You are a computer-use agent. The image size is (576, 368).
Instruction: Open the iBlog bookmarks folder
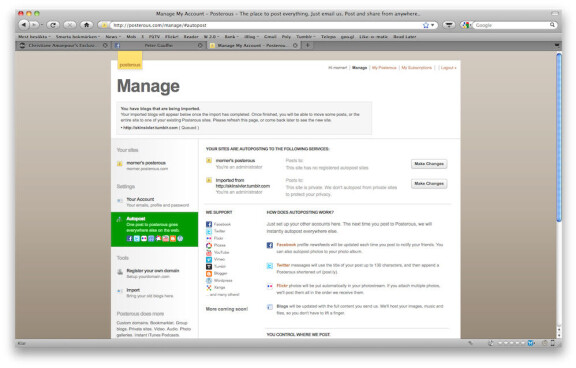tap(251, 37)
